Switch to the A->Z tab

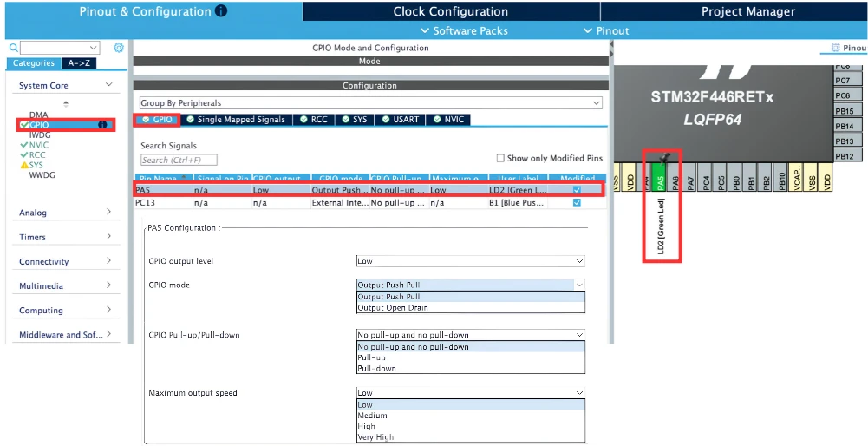(79, 63)
